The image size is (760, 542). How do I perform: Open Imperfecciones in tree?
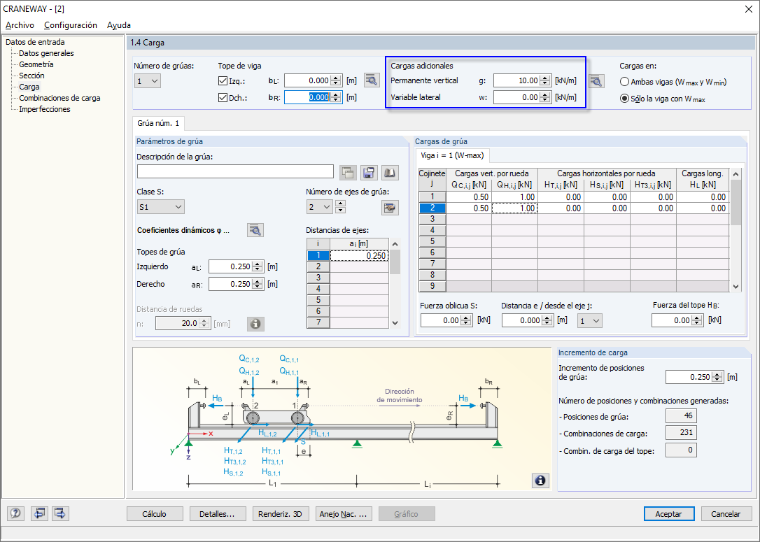45,109
